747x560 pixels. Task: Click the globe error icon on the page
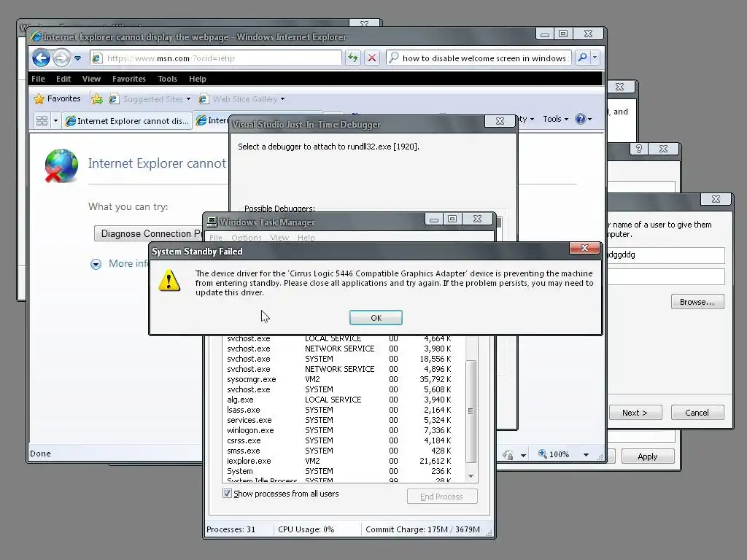[x=61, y=166]
